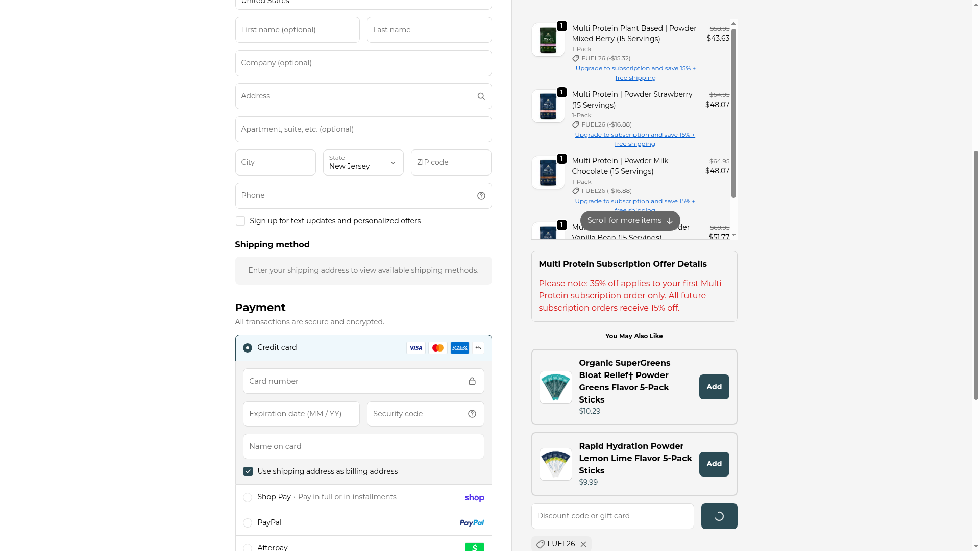The width and height of the screenshot is (980, 551).
Task: Click the address search magnifier icon
Action: coord(481,96)
